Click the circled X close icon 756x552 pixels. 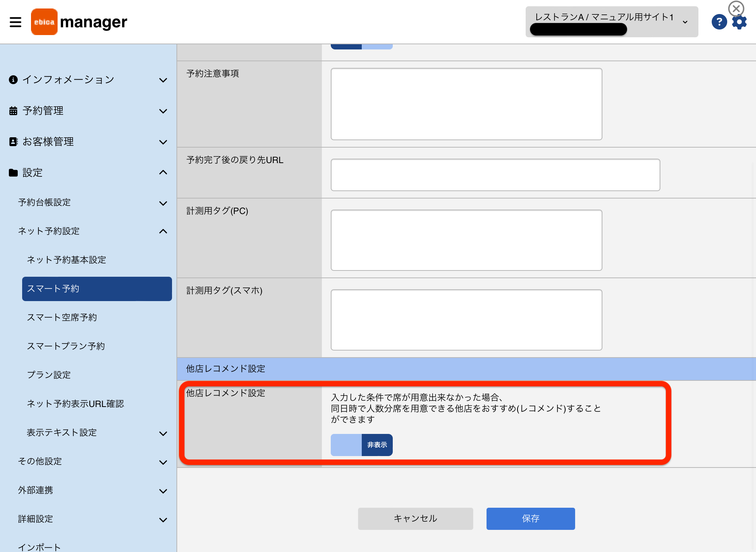[736, 8]
